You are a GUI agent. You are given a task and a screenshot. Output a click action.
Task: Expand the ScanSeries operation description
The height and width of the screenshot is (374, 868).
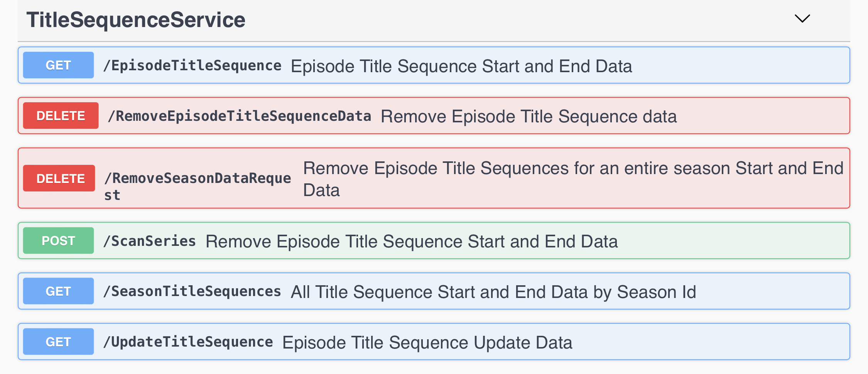[x=411, y=242]
